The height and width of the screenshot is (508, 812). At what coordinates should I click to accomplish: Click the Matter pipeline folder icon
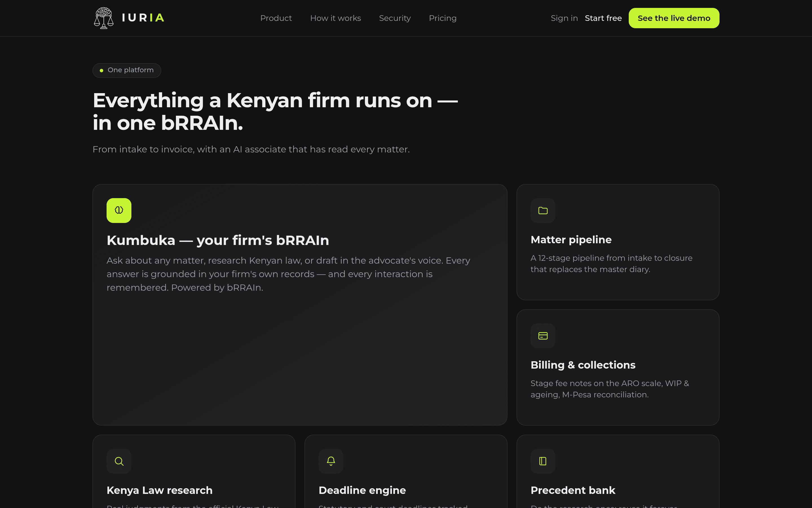[543, 210]
